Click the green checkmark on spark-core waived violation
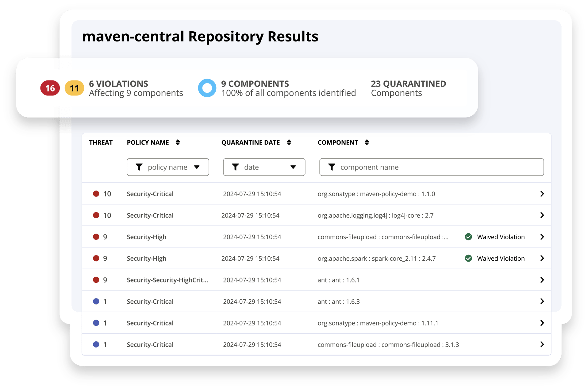This screenshot has width=588, height=389. pyautogui.click(x=468, y=258)
